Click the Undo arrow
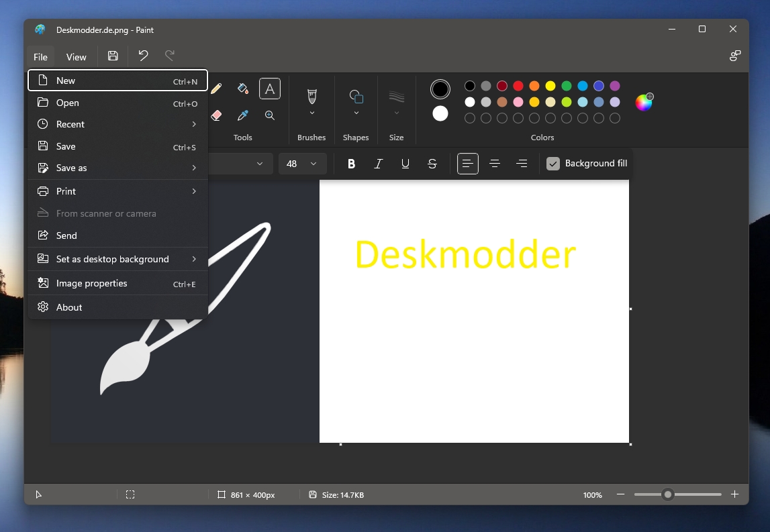 point(143,56)
